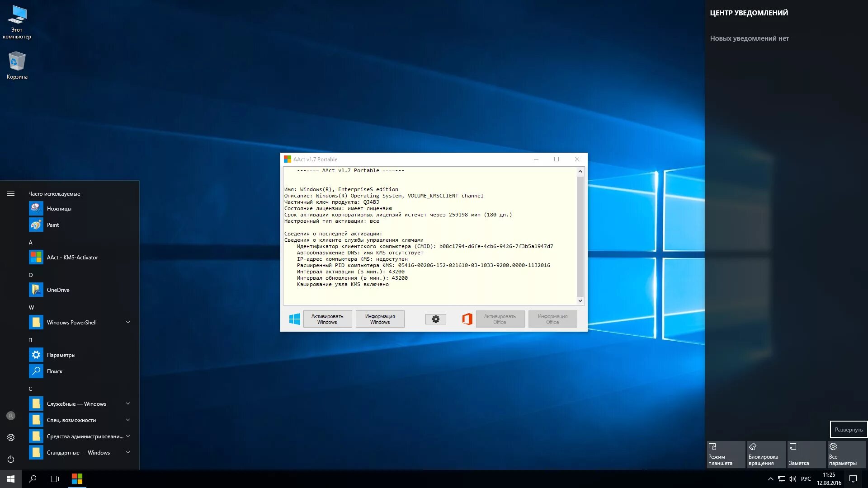Viewport: 868px width, 488px height.
Task: Click the Заметка quick action tile
Action: click(807, 454)
